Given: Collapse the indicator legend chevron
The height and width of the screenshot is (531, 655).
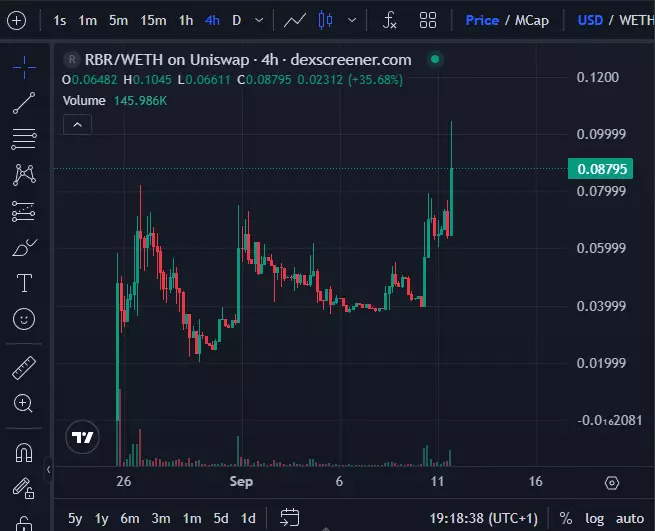Looking at the screenshot, I should pyautogui.click(x=77, y=124).
